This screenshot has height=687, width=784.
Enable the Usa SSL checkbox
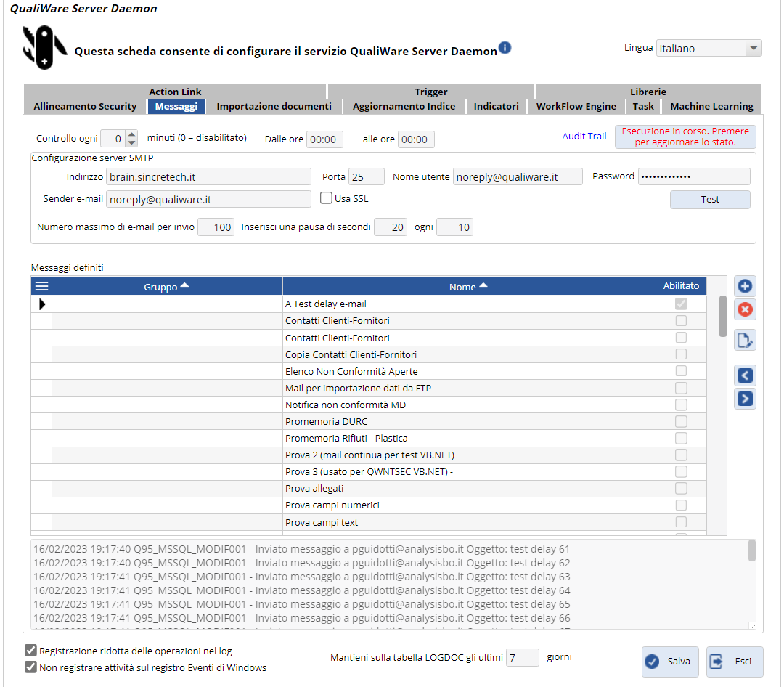point(327,198)
